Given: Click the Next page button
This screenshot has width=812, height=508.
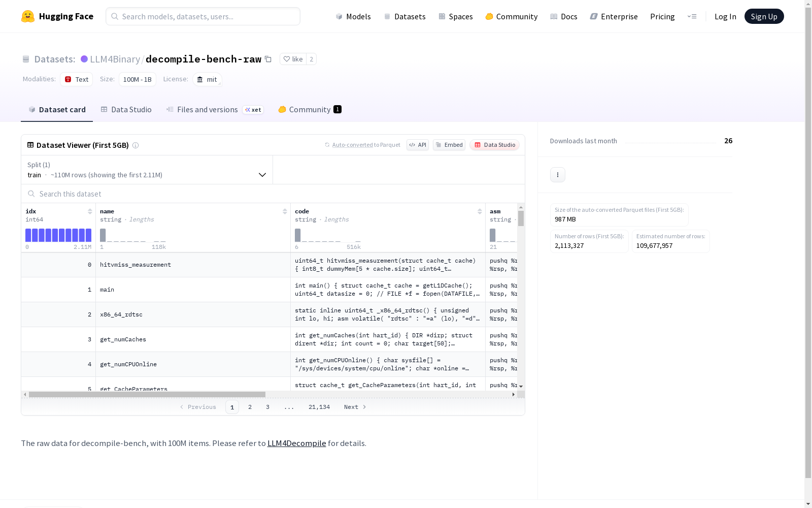Looking at the screenshot, I should click(x=355, y=407).
